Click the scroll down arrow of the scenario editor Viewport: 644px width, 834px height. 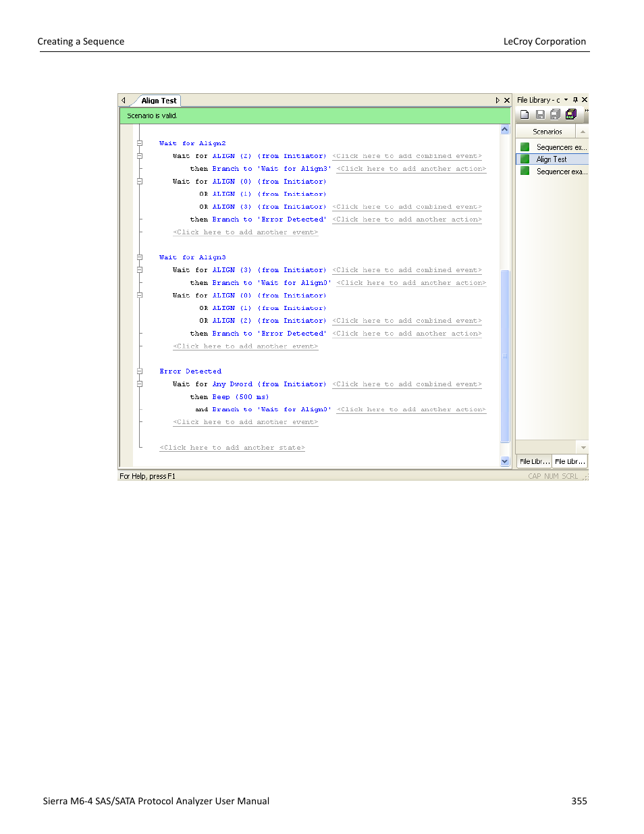[504, 461]
